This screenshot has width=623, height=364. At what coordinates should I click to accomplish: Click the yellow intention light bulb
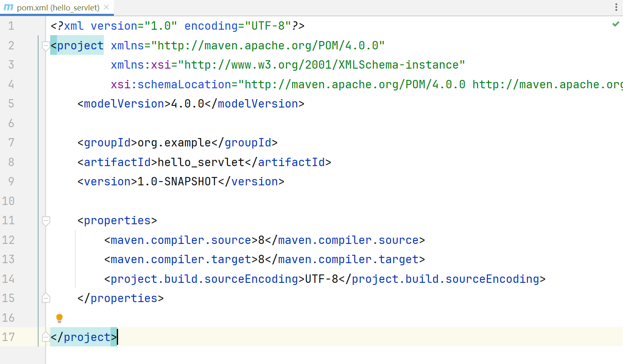pos(59,318)
